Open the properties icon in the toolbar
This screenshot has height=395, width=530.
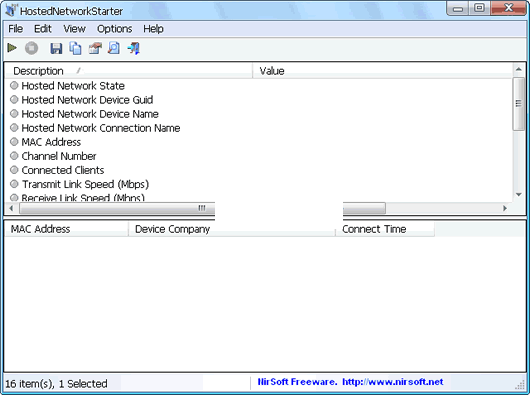click(x=95, y=48)
